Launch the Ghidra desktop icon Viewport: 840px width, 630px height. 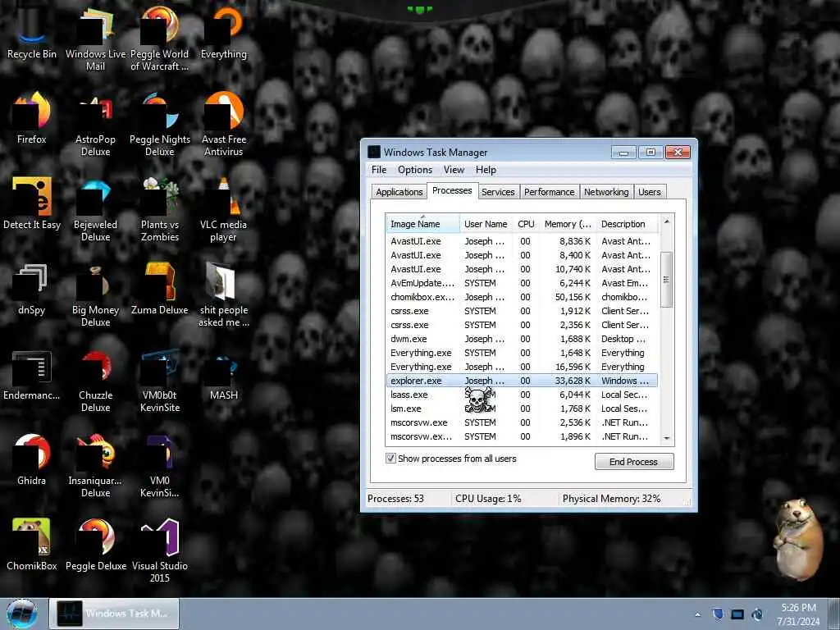point(32,458)
